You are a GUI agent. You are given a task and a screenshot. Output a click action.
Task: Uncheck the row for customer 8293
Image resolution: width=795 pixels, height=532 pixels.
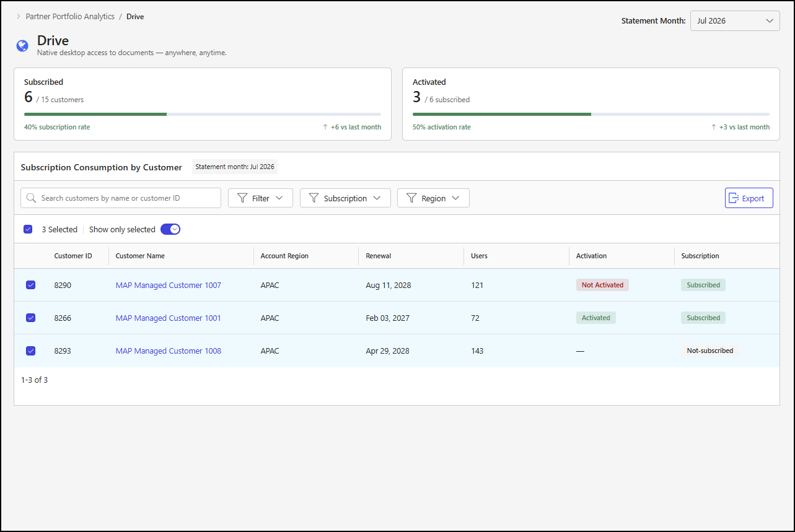(x=31, y=351)
